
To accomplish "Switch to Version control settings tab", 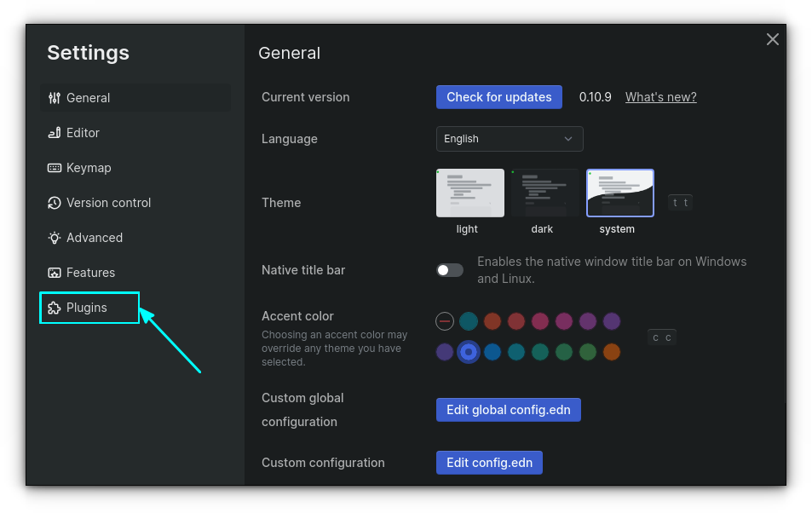I will pos(108,203).
